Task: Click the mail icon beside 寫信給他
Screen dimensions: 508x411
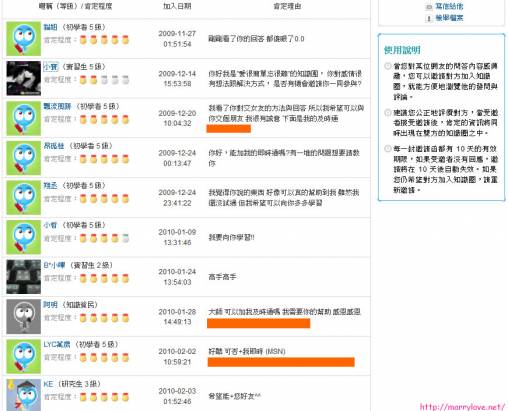Action: [429, 7]
